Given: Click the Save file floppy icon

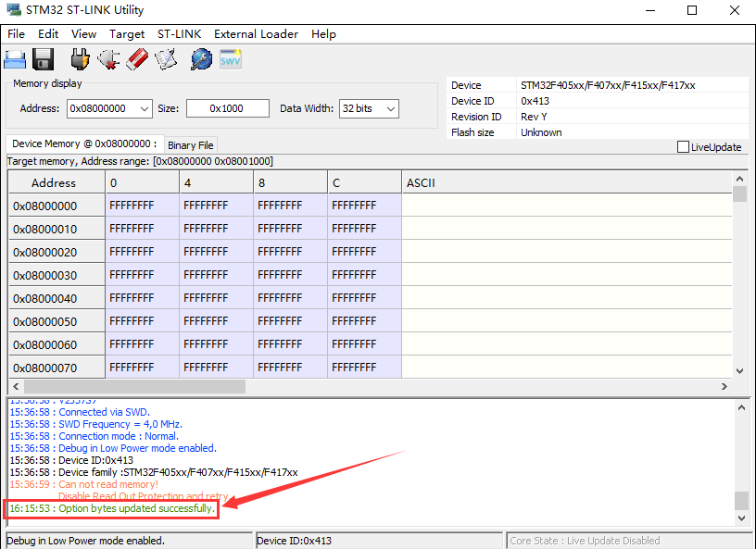Looking at the screenshot, I should pos(43,60).
